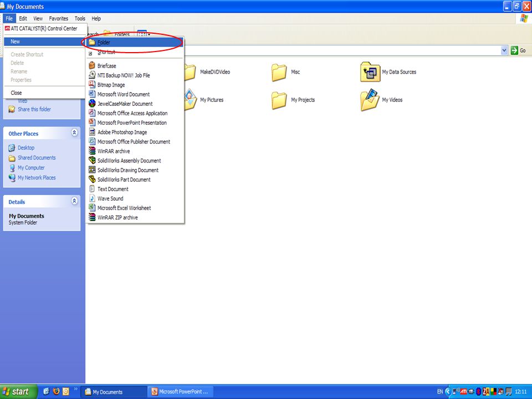The width and height of the screenshot is (532, 399).
Task: Click the Adobe Photoshop Image icon
Action: point(91,132)
